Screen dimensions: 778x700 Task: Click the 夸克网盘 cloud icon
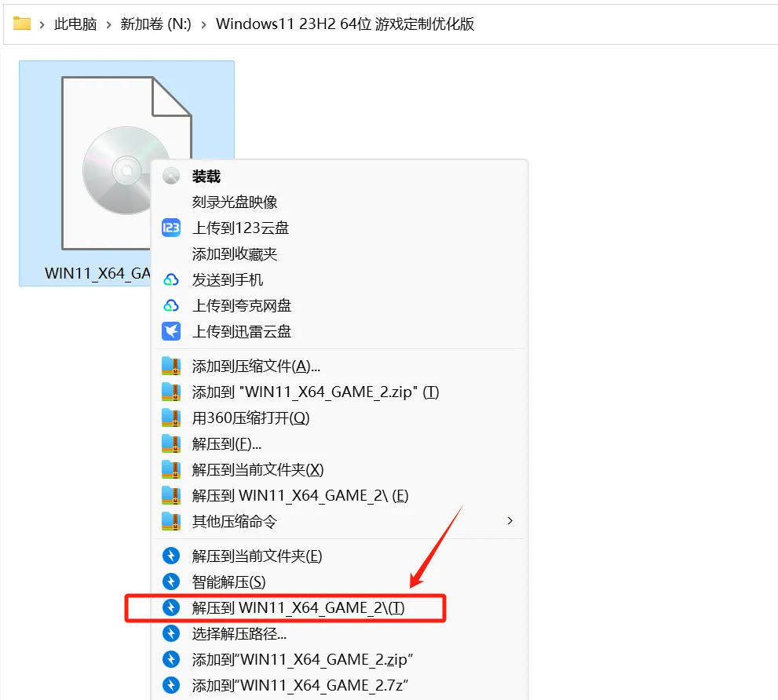[x=171, y=305]
